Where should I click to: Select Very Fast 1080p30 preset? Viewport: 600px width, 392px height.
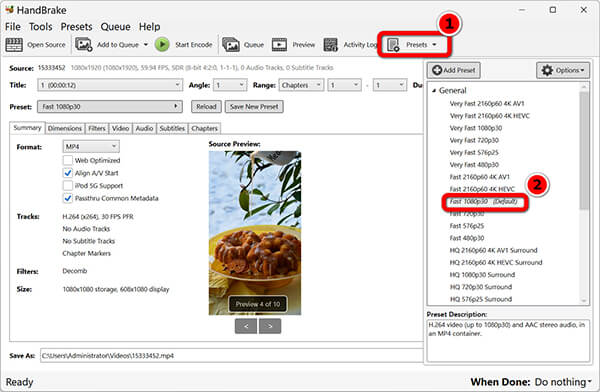point(476,128)
